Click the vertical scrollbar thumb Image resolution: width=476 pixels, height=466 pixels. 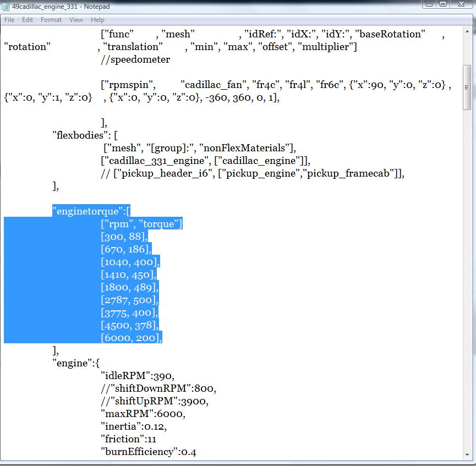point(467,87)
